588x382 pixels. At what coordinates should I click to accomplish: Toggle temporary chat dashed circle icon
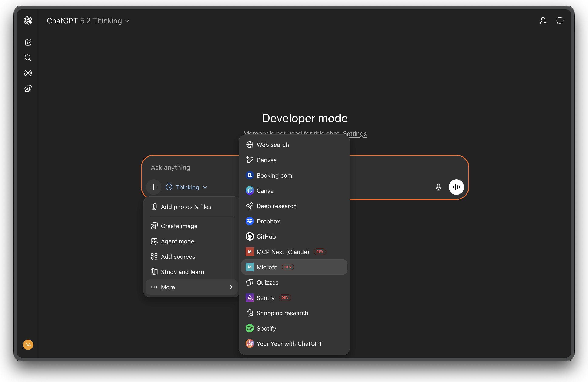pos(560,20)
